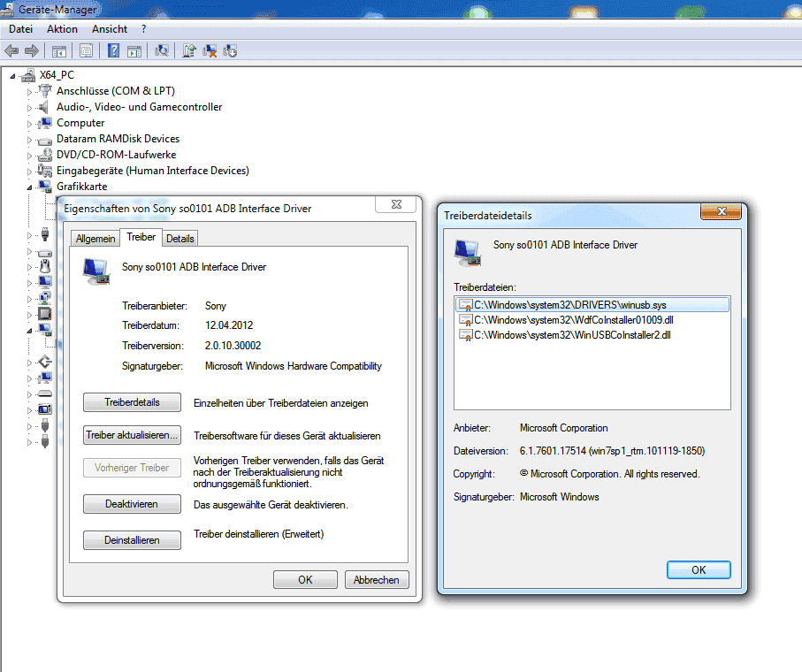Click the Forward arrow in the toolbar
Screen dimensions: 802x672
point(32,50)
